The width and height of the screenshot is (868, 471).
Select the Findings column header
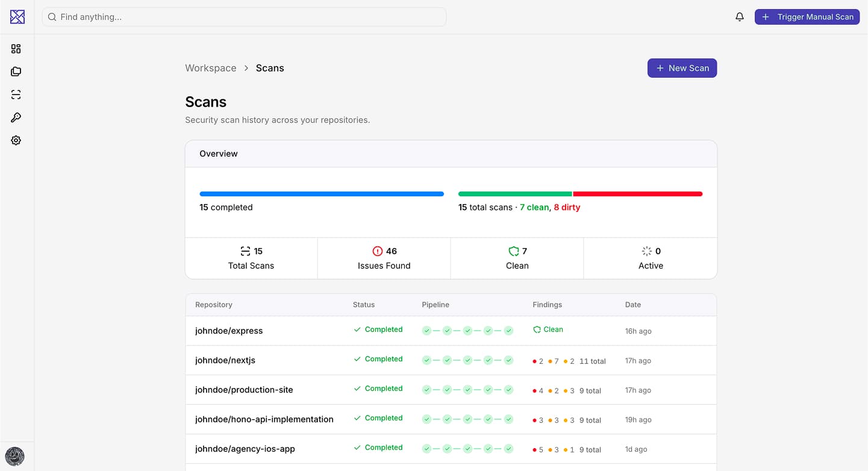point(547,305)
